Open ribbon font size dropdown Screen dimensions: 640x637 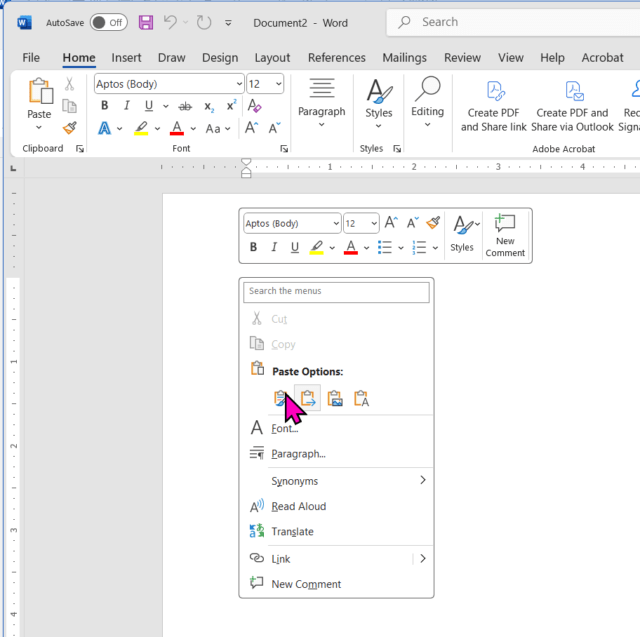coord(278,84)
